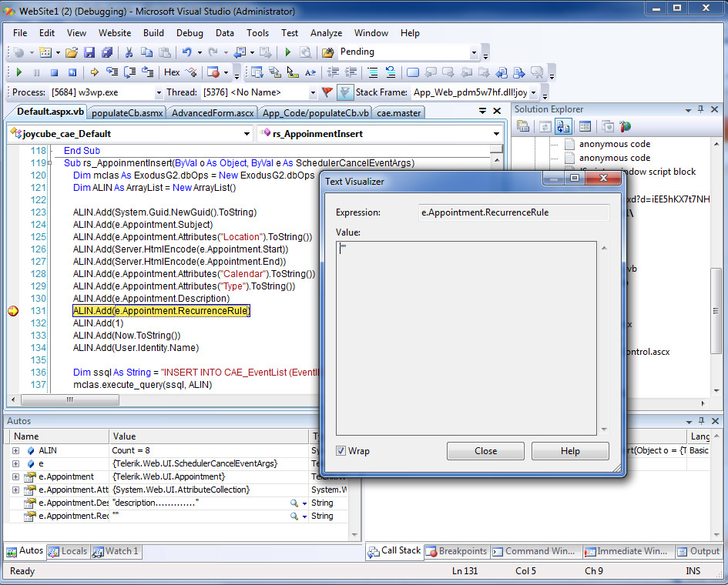Continue execution in the Debug toolbar
The height and width of the screenshot is (585, 728).
19,72
